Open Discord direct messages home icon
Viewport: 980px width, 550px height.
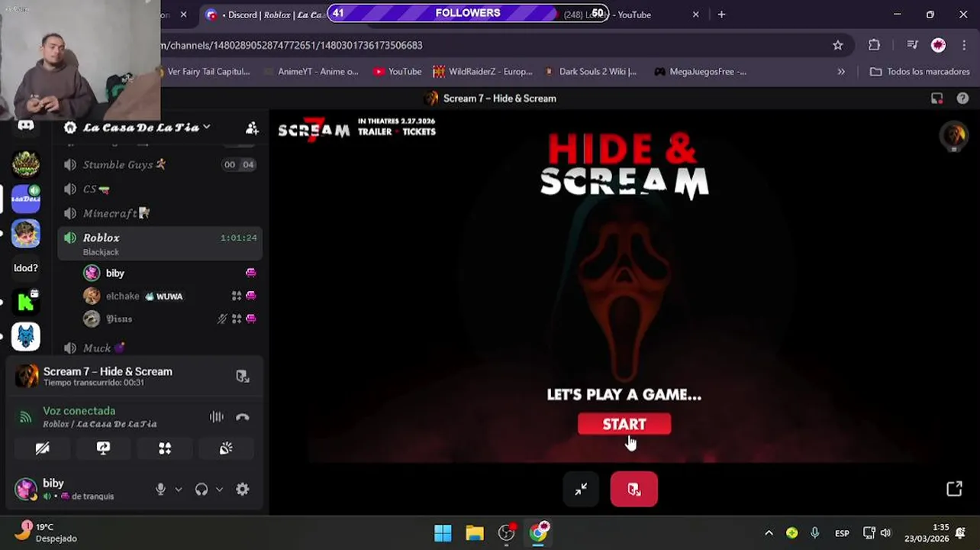tap(26, 126)
